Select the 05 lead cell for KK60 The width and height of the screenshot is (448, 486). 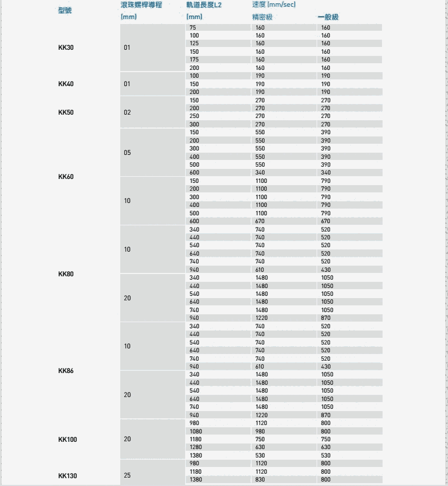[128, 153]
